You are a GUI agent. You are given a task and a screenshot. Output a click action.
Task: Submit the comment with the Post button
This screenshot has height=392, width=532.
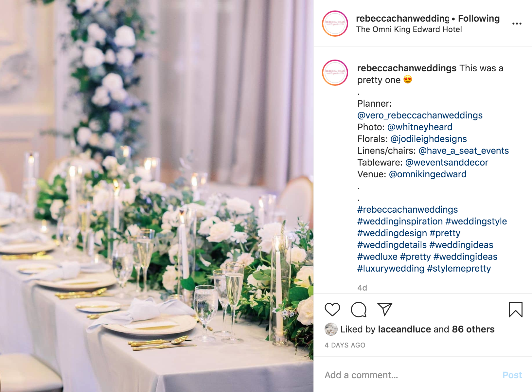[x=512, y=375]
